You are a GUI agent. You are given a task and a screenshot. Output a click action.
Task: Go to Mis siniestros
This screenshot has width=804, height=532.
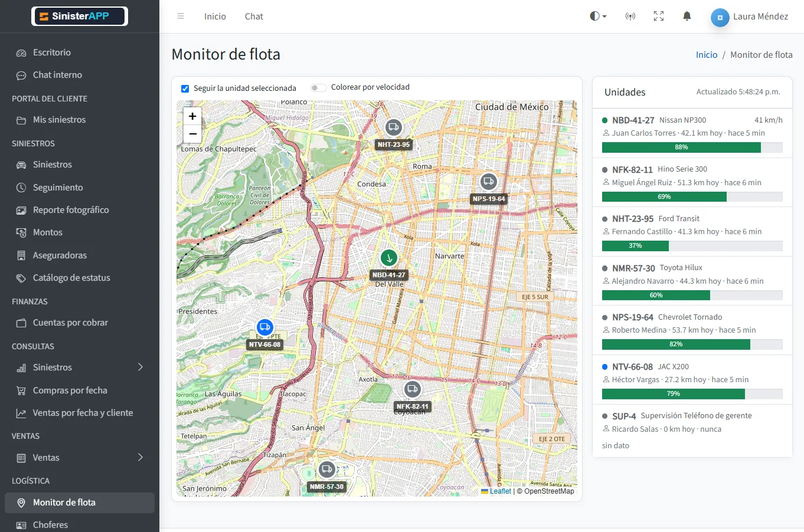[x=80, y=120]
